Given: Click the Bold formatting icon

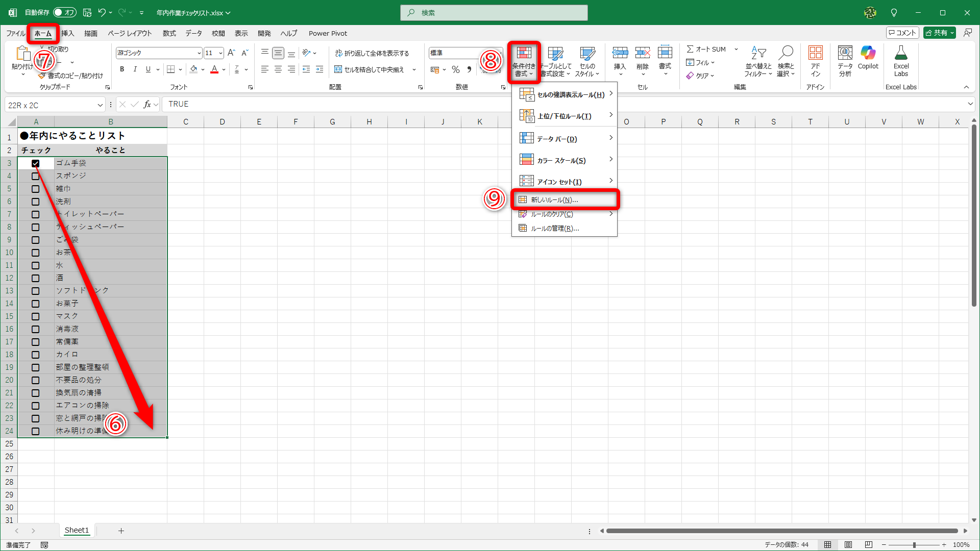Looking at the screenshot, I should [x=122, y=69].
